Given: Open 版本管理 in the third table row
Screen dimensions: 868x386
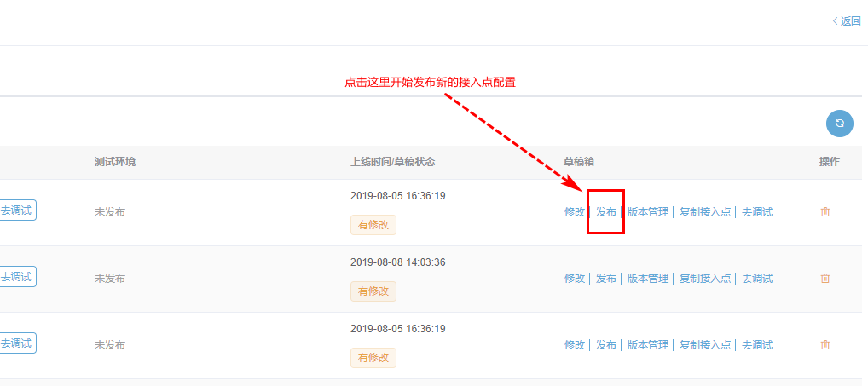Looking at the screenshot, I should [648, 345].
